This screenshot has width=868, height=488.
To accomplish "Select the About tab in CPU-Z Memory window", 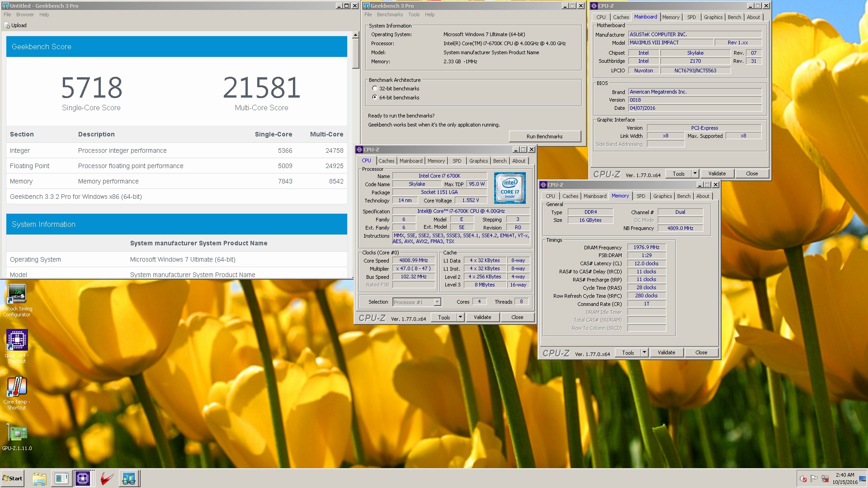I will (703, 196).
